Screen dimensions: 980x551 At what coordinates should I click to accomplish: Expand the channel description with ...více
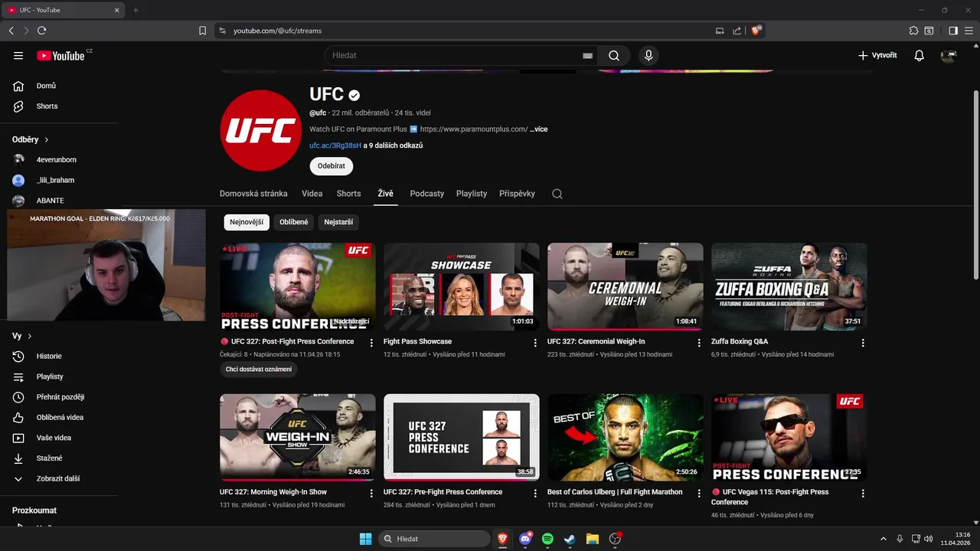coord(539,129)
